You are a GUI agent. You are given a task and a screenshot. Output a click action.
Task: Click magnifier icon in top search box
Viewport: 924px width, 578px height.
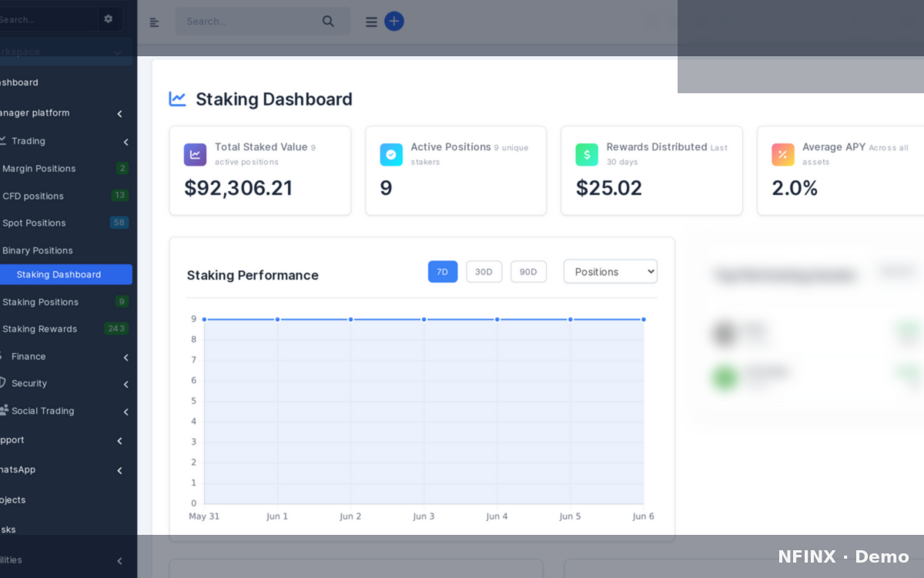pyautogui.click(x=328, y=22)
